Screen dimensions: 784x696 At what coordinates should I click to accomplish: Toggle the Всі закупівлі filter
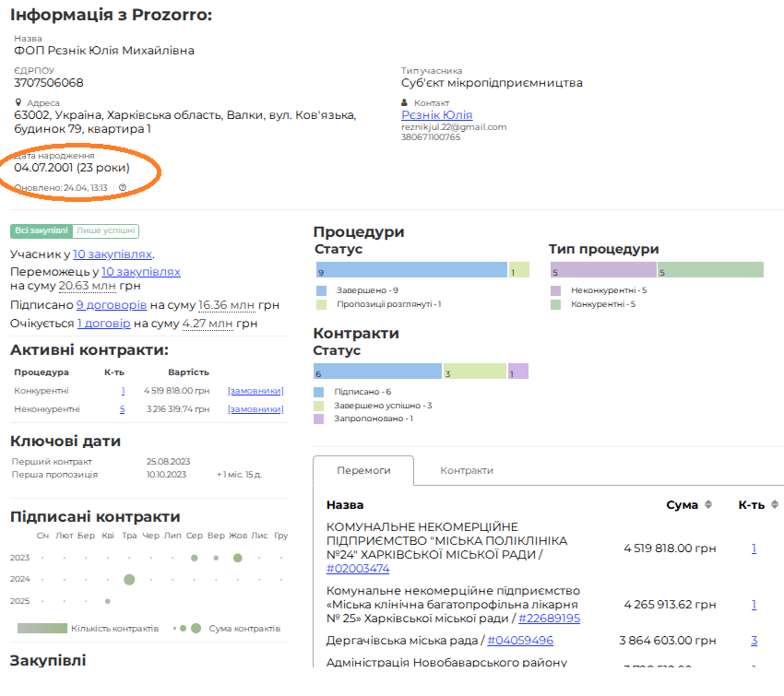coord(42,231)
